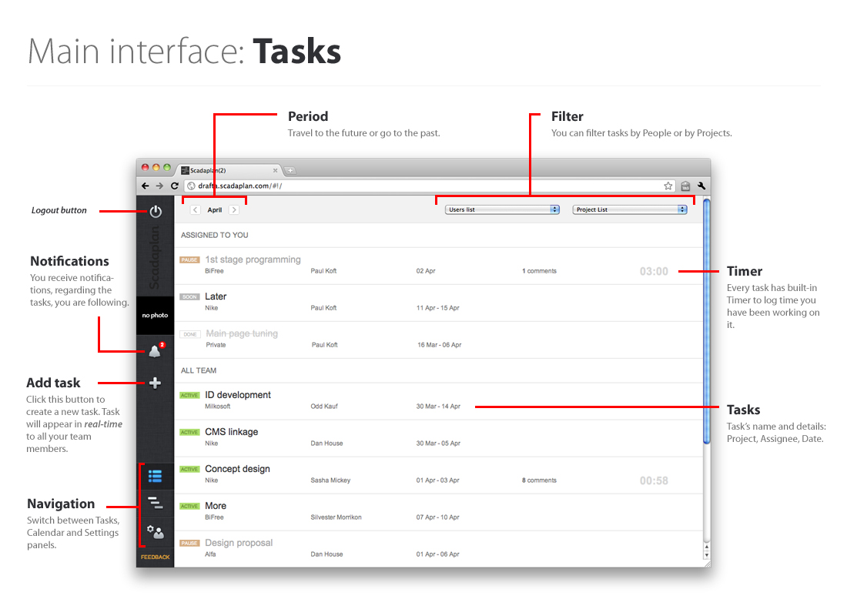The height and width of the screenshot is (616, 847).
Task: Open the FEEDBACK tab in the sidebar
Action: click(155, 557)
